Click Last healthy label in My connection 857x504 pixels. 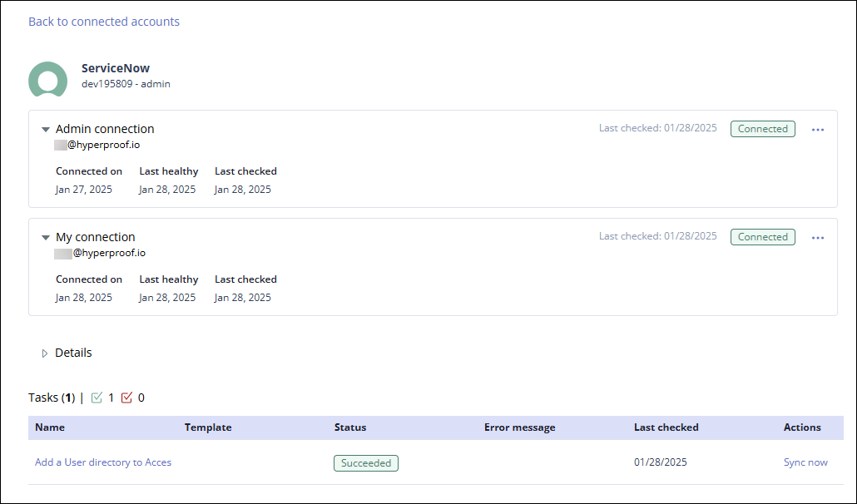click(169, 279)
